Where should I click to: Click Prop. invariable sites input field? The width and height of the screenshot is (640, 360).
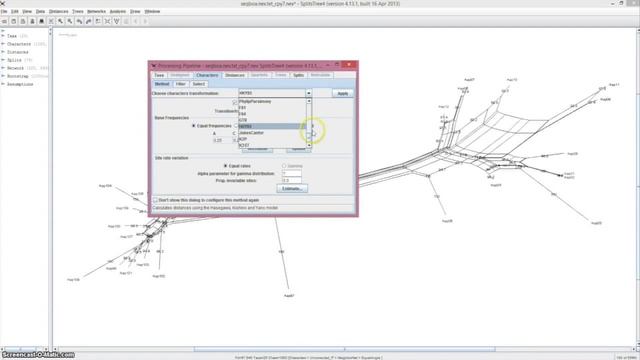click(x=292, y=180)
